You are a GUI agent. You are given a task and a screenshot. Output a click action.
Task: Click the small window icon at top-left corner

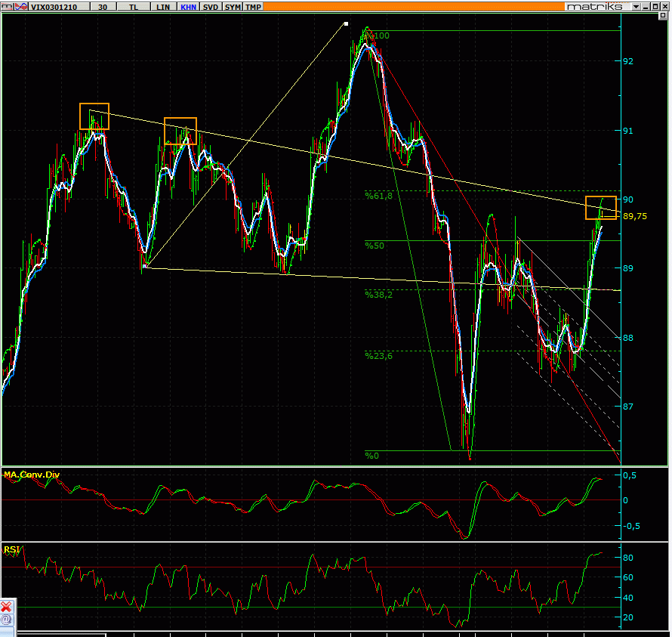tap(6, 6)
